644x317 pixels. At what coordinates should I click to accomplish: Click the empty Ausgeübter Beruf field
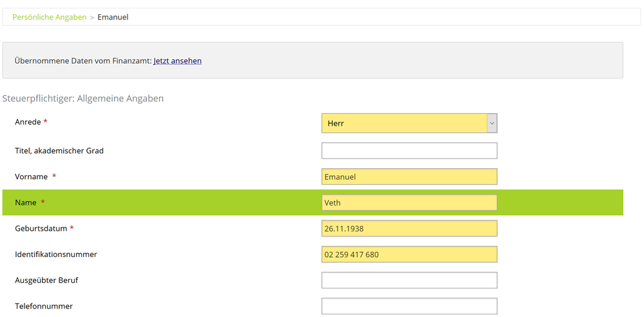coord(409,280)
